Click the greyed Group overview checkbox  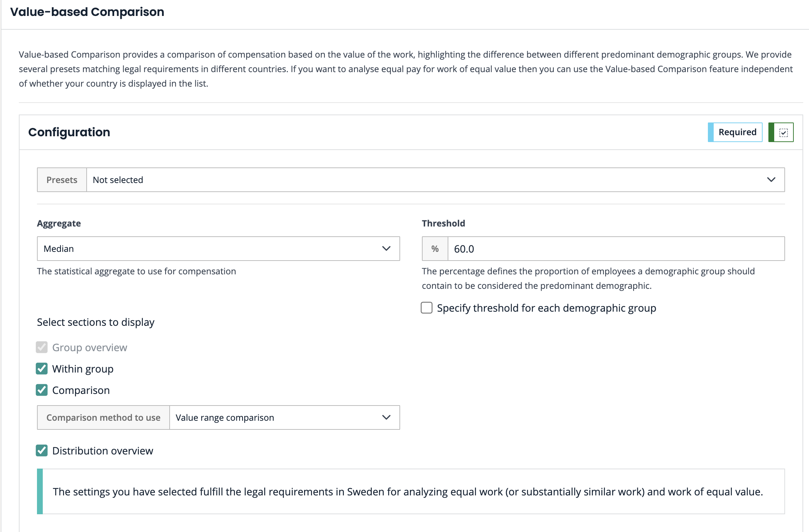click(x=42, y=348)
